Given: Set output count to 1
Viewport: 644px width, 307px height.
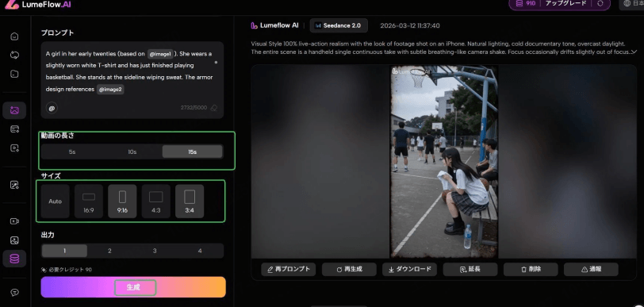Looking at the screenshot, I should tap(64, 251).
